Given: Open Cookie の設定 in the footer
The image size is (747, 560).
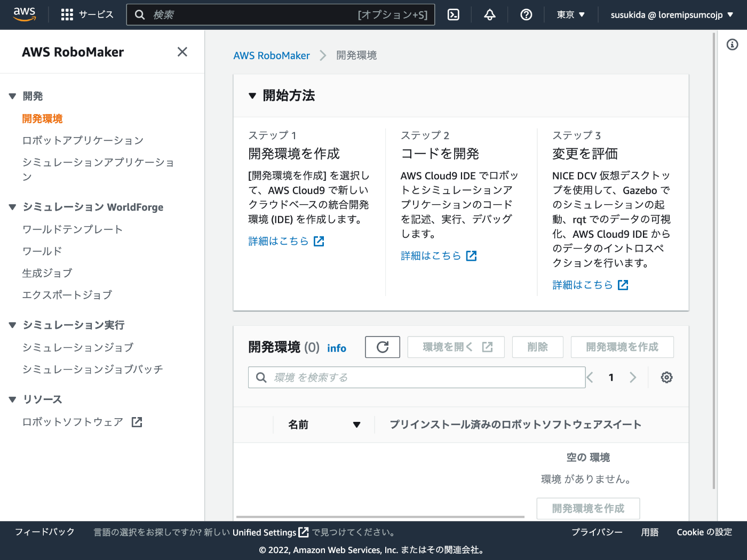Looking at the screenshot, I should click(704, 532).
